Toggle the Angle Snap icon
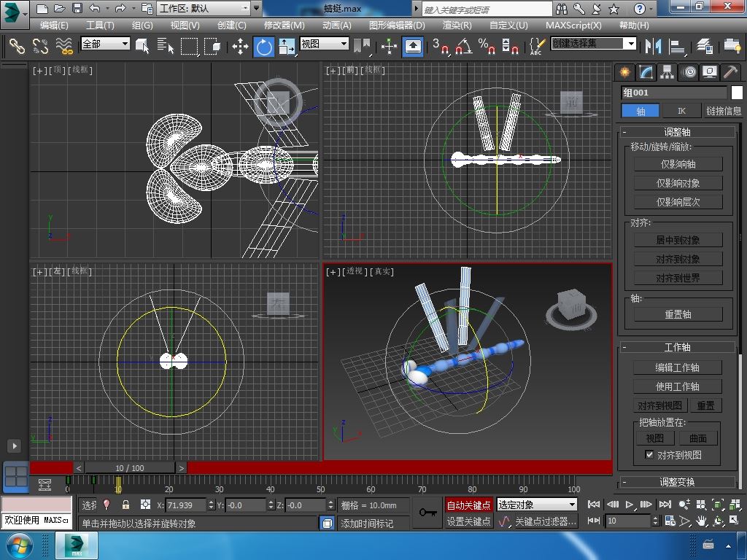Image resolution: width=747 pixels, height=560 pixels. 462,47
